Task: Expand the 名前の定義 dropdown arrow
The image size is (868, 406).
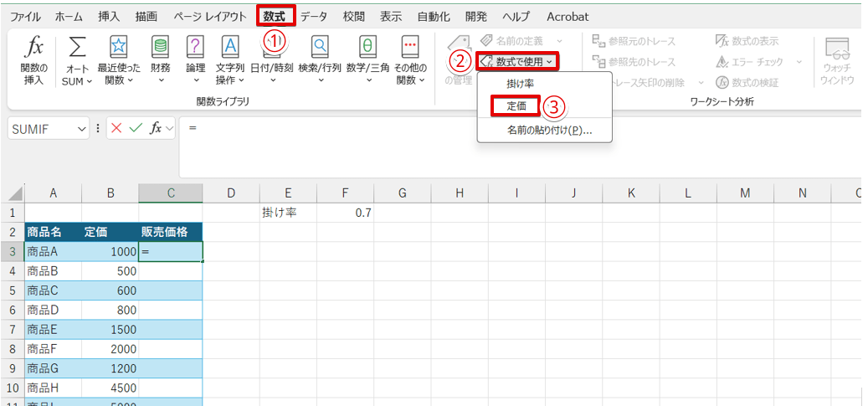Action: point(559,41)
